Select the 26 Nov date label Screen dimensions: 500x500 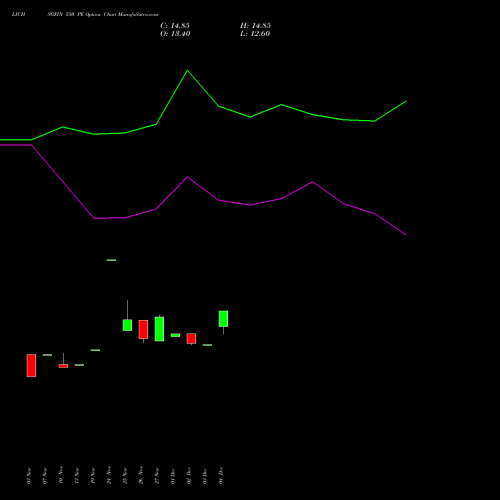[141, 475]
